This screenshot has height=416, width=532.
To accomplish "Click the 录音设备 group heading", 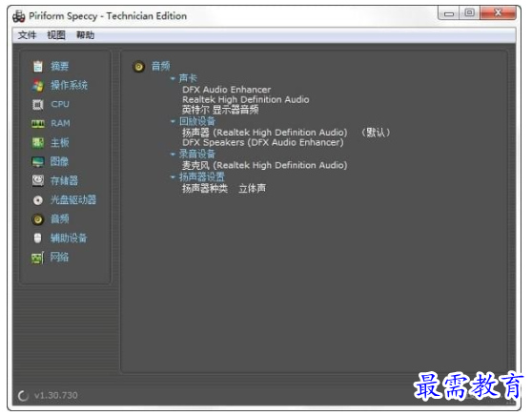I will pyautogui.click(x=197, y=155).
